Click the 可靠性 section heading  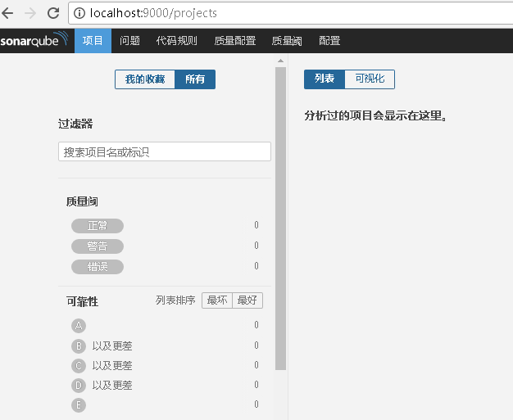pyautogui.click(x=82, y=301)
